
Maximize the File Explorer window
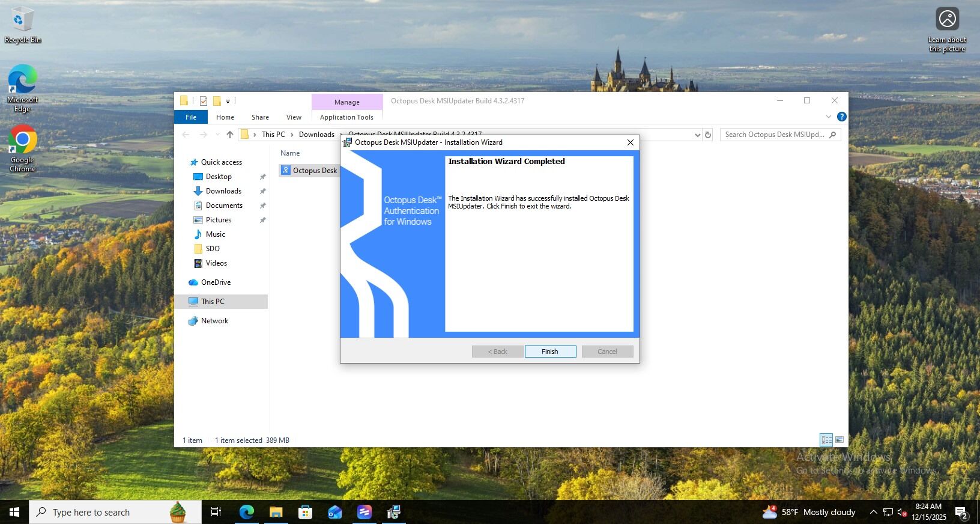[x=807, y=100]
